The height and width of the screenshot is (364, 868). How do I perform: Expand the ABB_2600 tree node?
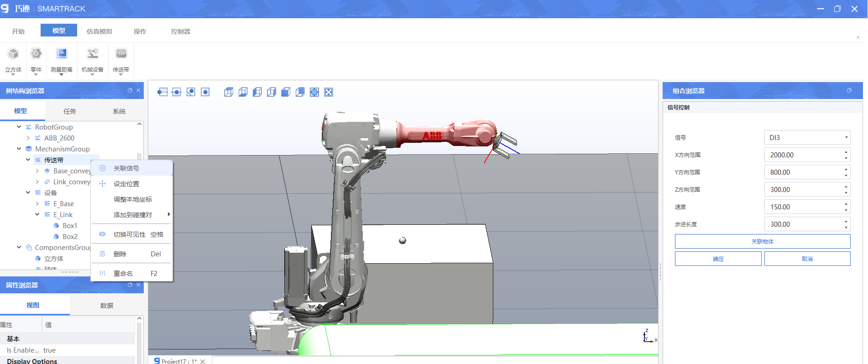click(28, 138)
